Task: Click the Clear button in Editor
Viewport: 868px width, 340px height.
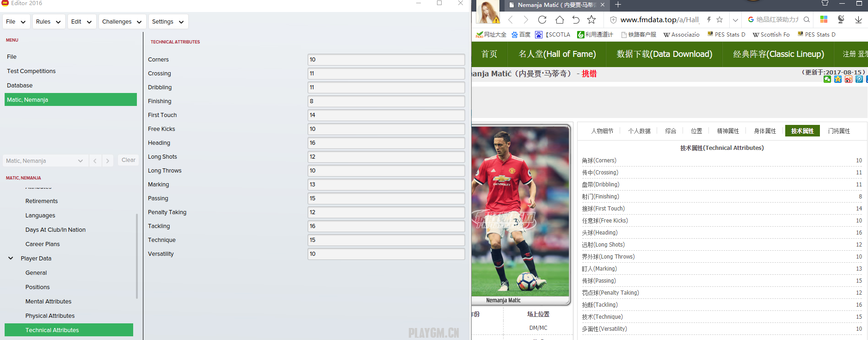Action: [x=129, y=160]
